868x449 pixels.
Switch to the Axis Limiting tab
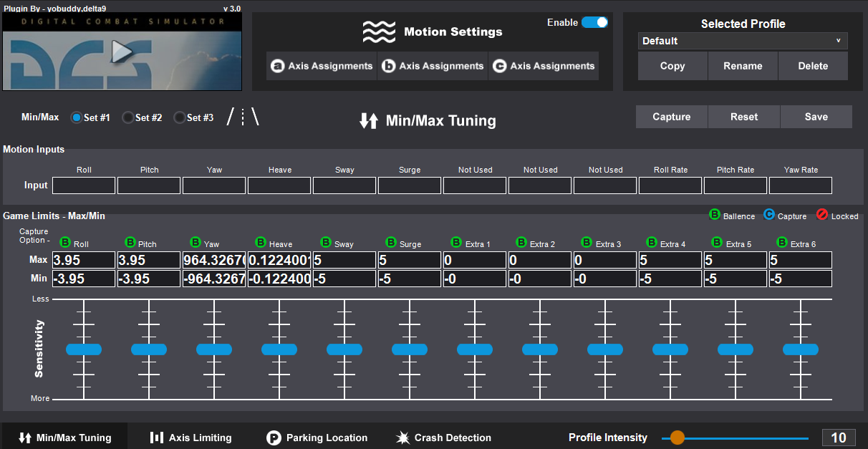coord(191,438)
